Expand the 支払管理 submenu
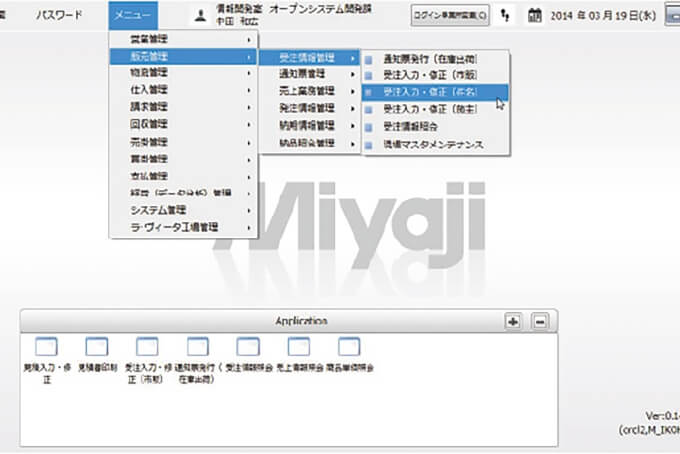The height and width of the screenshot is (454, 680). (x=184, y=176)
